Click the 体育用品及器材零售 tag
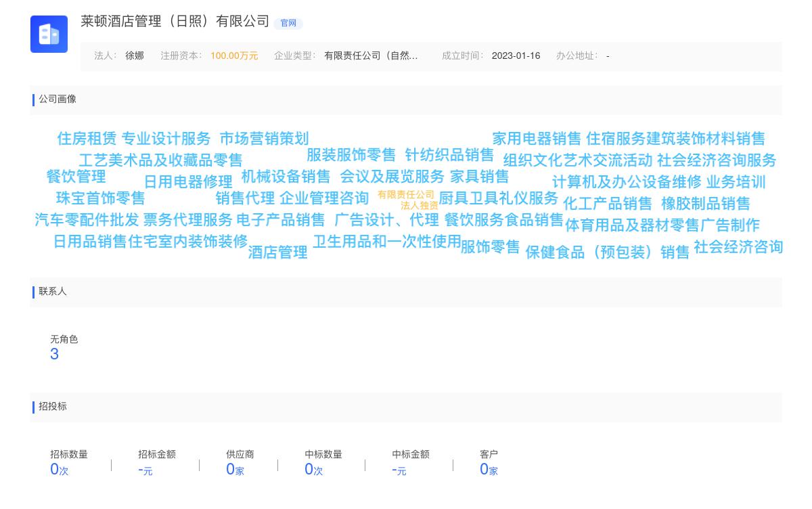This screenshot has height=509, width=812. pos(632,225)
